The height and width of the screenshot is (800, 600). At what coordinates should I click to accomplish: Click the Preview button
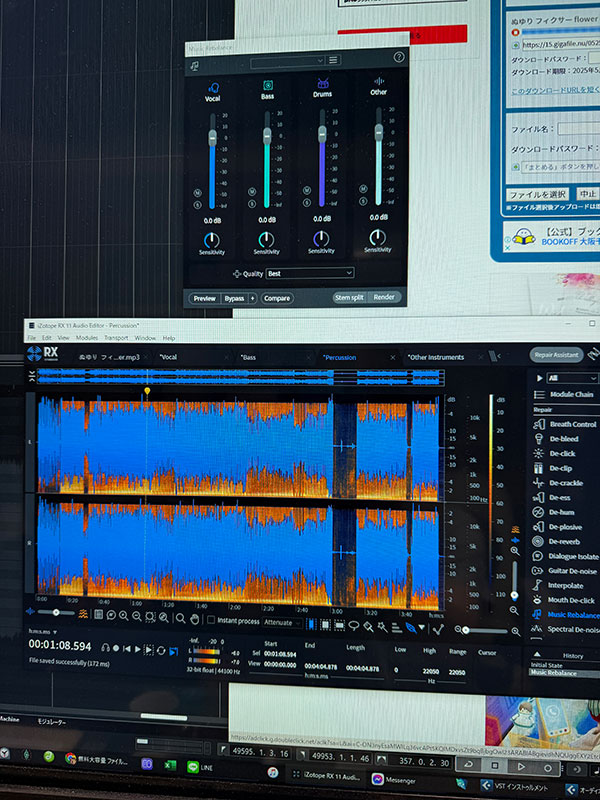(x=205, y=298)
